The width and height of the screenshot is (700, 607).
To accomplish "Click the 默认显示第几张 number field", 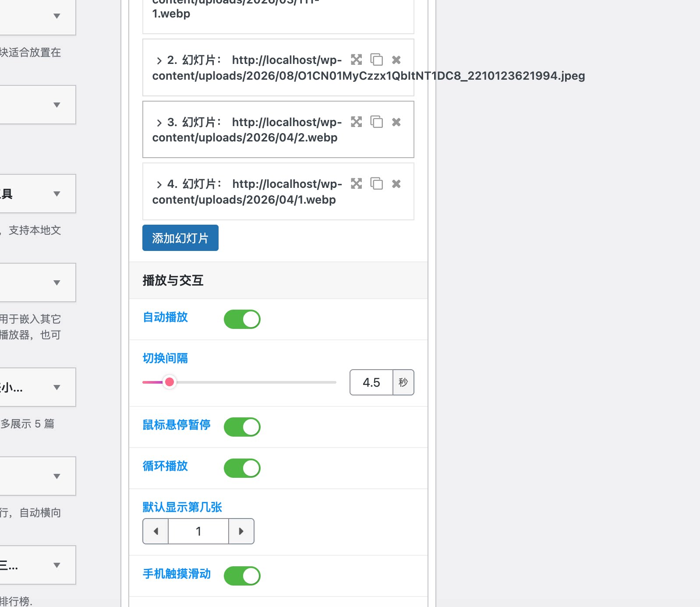I will [x=198, y=531].
